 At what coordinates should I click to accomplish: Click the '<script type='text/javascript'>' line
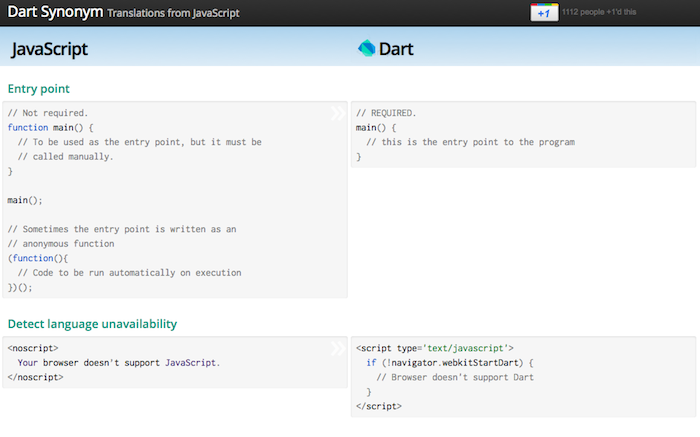tap(434, 348)
